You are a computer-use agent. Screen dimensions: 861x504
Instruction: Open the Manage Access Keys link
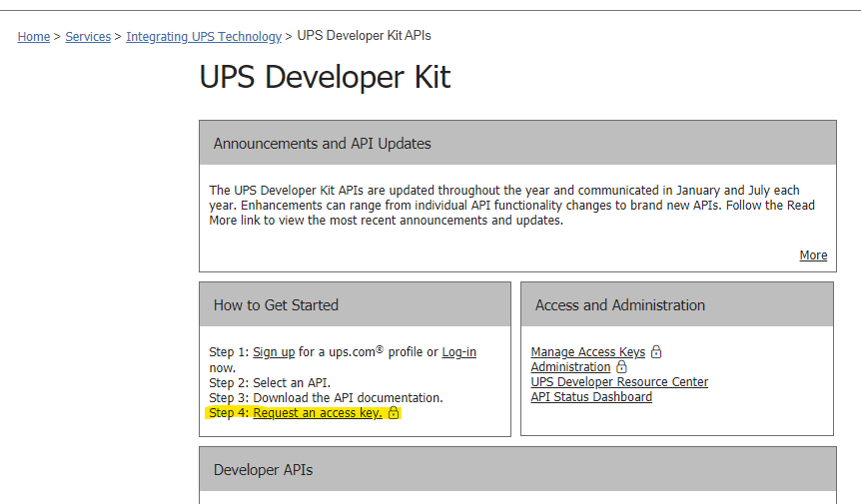click(x=588, y=352)
